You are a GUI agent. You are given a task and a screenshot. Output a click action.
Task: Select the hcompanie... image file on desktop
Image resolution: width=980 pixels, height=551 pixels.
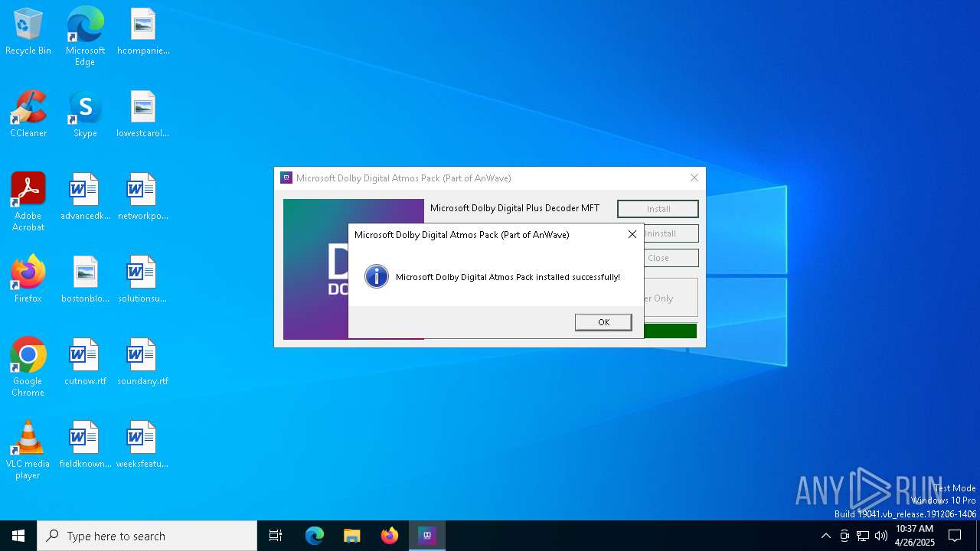click(x=143, y=32)
